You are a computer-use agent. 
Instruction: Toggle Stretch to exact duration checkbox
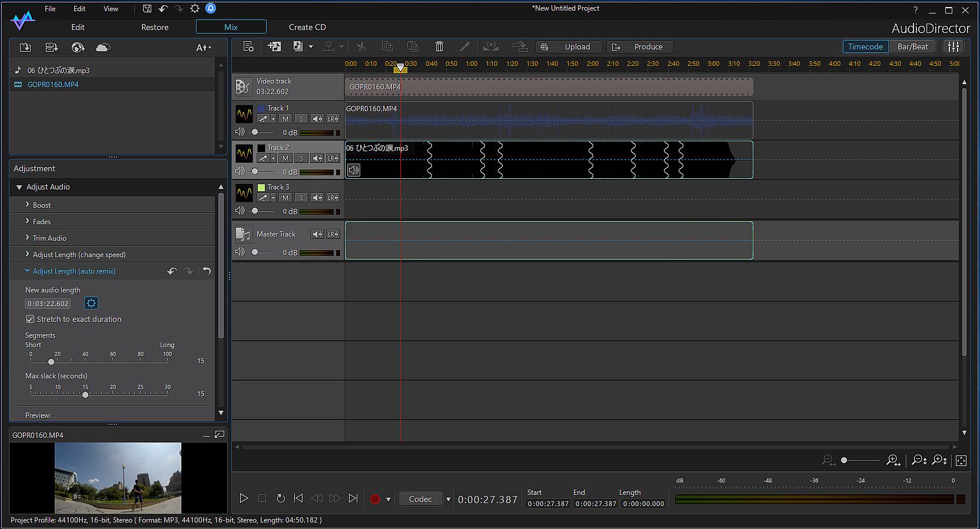point(30,319)
